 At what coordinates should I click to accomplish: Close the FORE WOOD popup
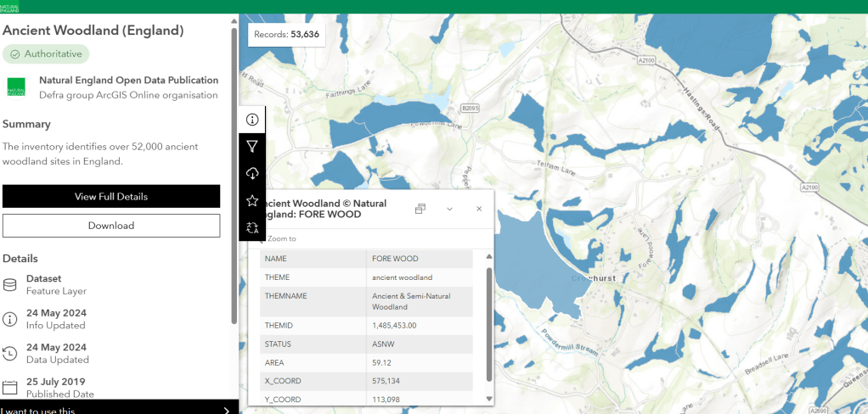tap(479, 209)
